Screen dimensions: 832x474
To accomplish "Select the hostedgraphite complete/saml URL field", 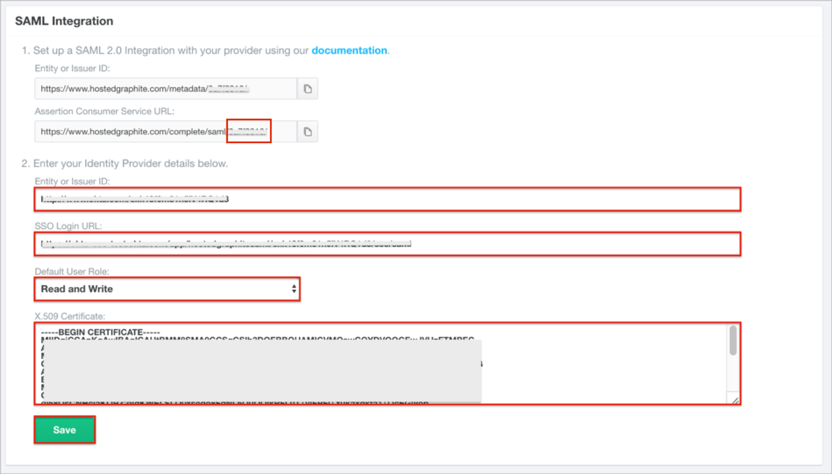I will point(165,132).
